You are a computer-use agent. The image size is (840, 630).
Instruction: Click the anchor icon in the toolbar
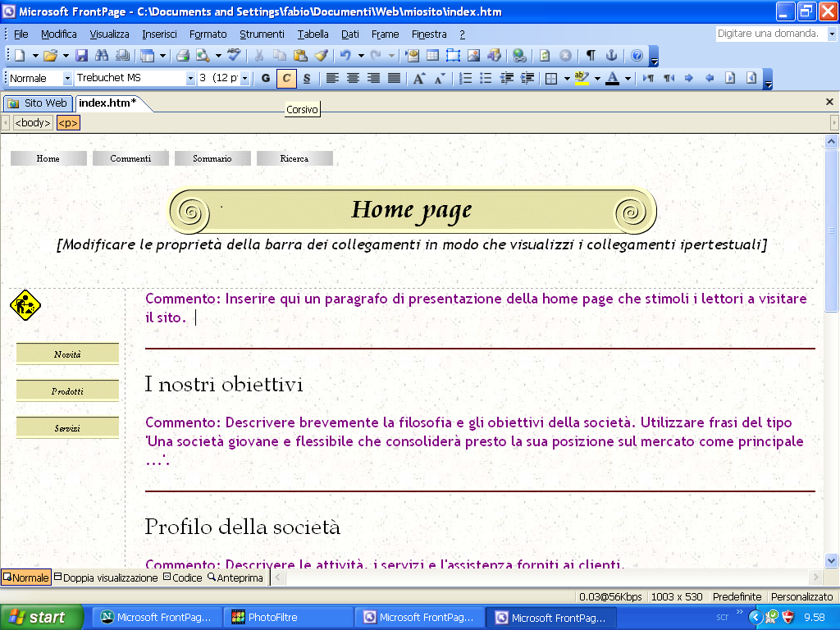611,55
